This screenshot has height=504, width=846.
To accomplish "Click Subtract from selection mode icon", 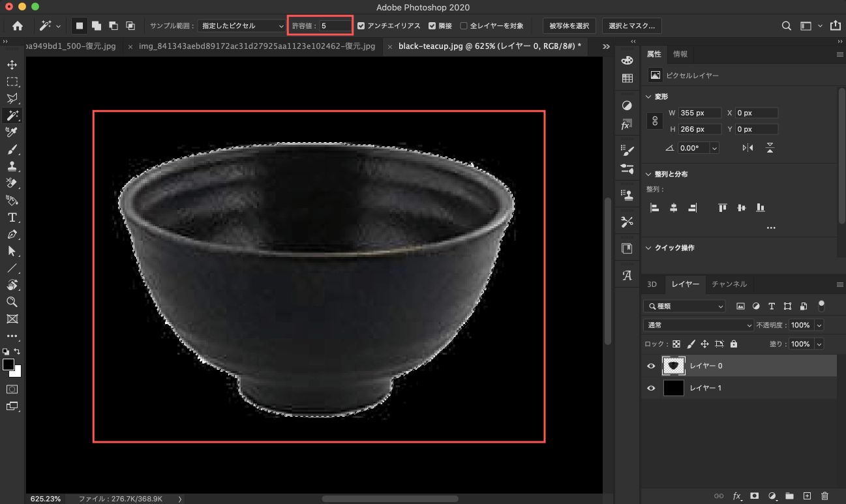I will pyautogui.click(x=113, y=25).
